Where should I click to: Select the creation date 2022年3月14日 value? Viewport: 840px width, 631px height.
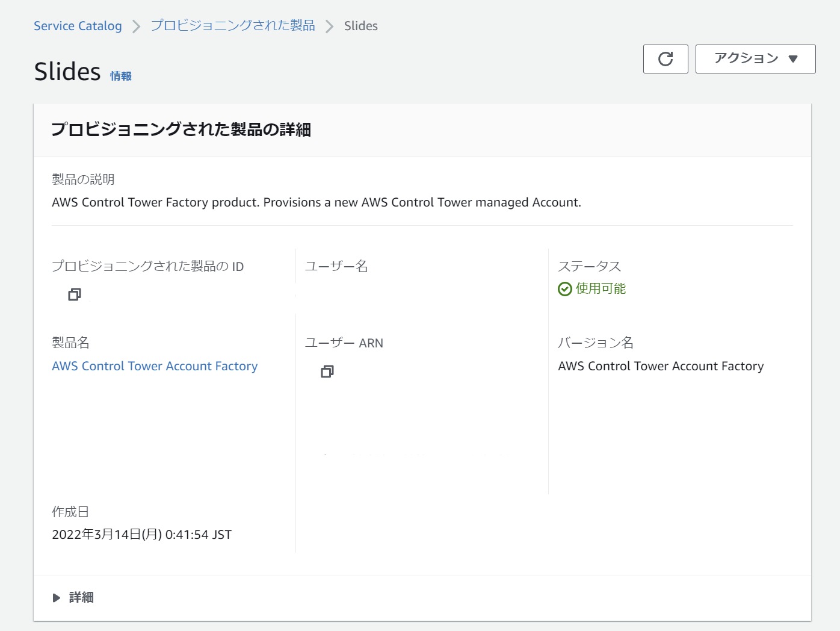pos(142,535)
